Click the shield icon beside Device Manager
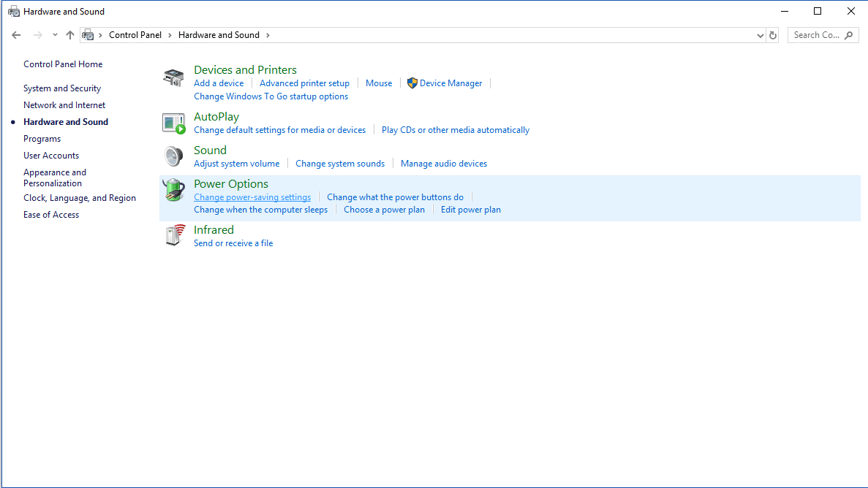This screenshot has width=868, height=488. (x=412, y=83)
